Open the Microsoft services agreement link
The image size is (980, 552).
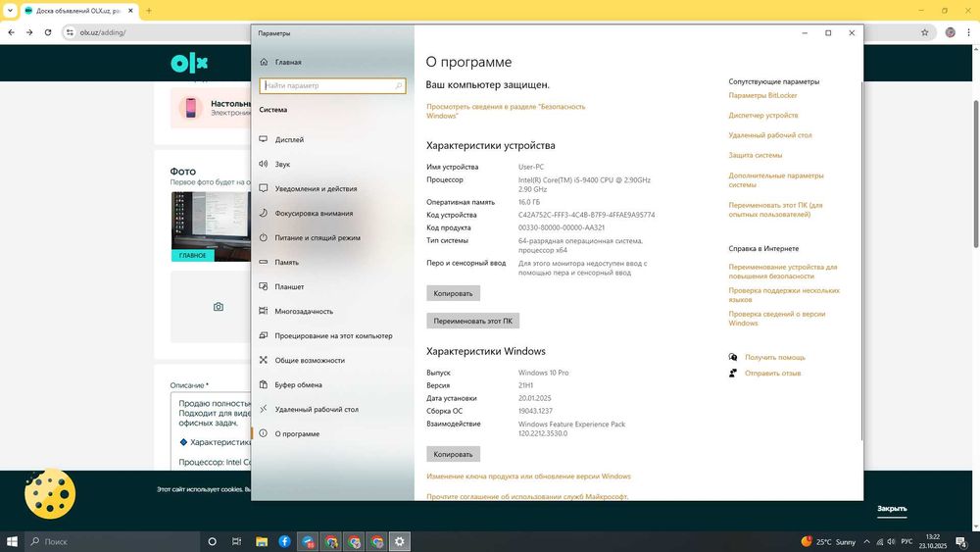527,496
